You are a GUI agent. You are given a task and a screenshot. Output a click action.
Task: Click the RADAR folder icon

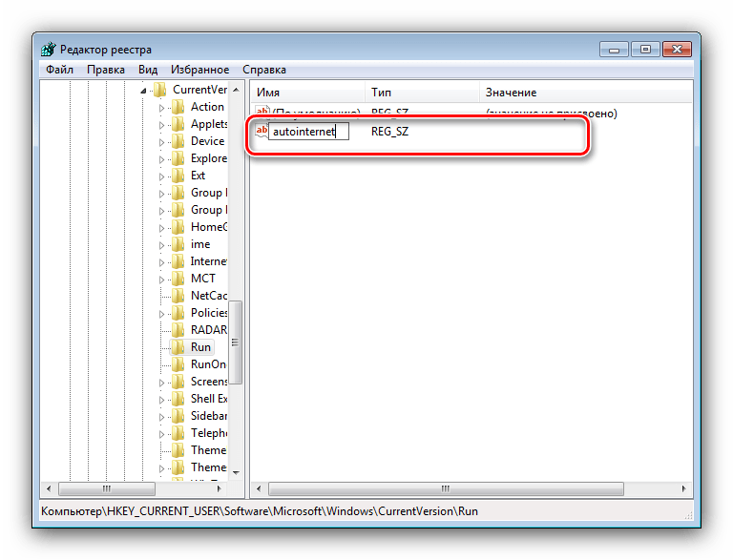tap(178, 330)
